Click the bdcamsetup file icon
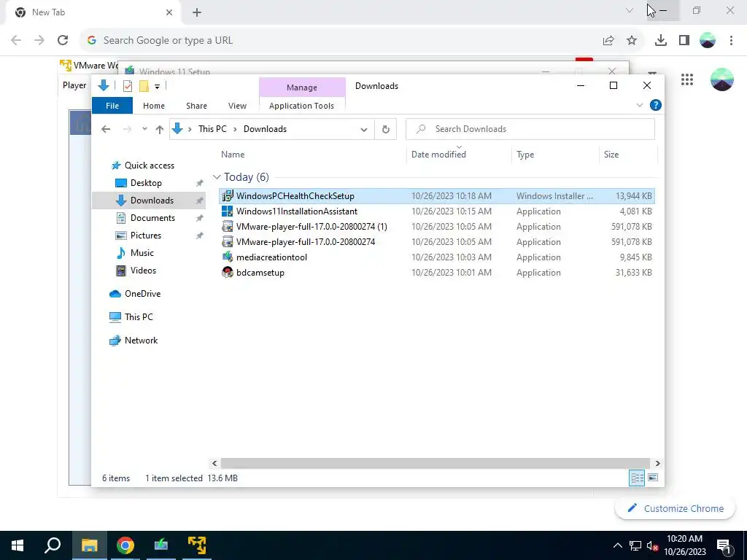The width and height of the screenshot is (747, 560). [x=228, y=273]
